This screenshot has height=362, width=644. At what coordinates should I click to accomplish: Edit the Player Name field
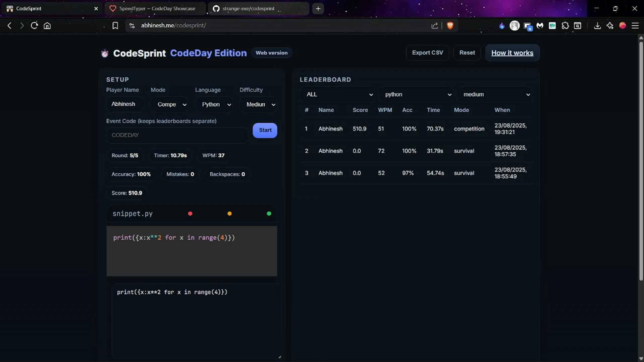click(125, 104)
